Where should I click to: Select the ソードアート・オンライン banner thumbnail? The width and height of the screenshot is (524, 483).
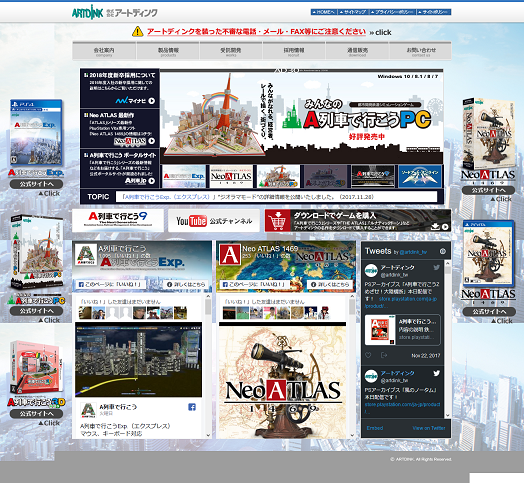tap(420, 176)
